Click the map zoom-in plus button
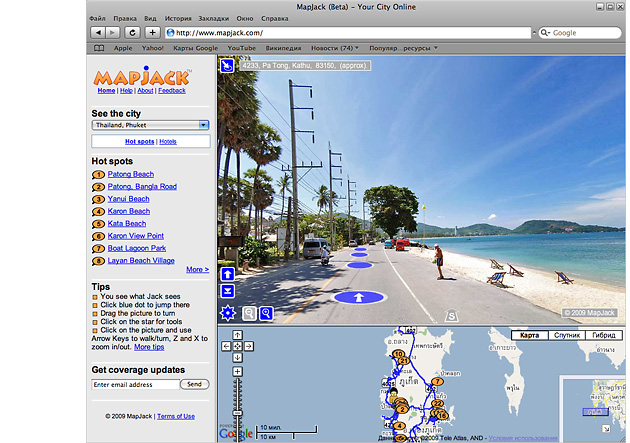Image resolution: width=630 pixels, height=443 pixels. tap(236, 371)
